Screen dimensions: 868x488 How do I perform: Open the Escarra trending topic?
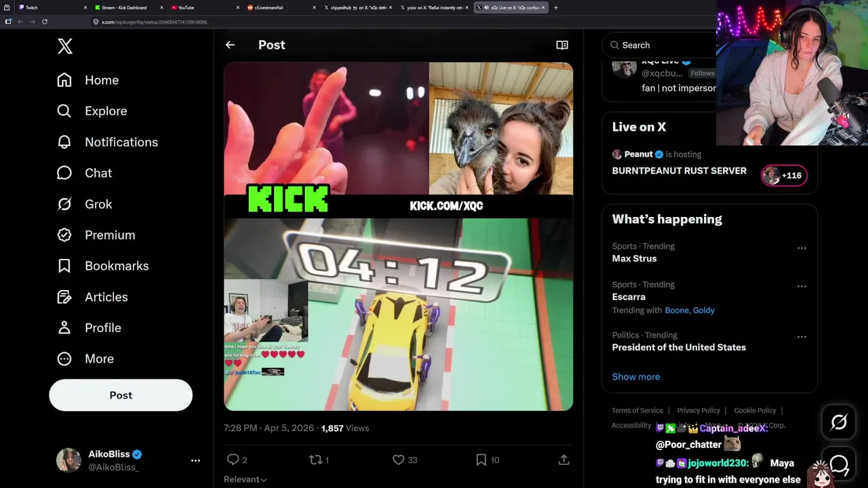[x=629, y=297]
